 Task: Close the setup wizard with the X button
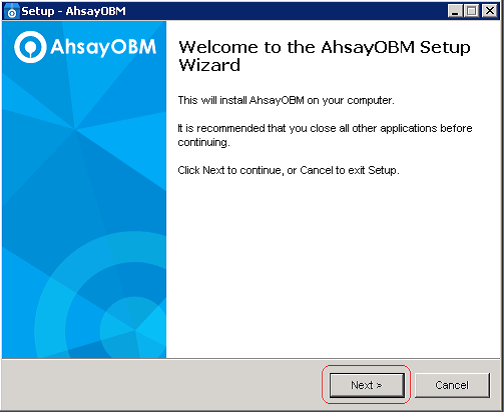point(490,11)
